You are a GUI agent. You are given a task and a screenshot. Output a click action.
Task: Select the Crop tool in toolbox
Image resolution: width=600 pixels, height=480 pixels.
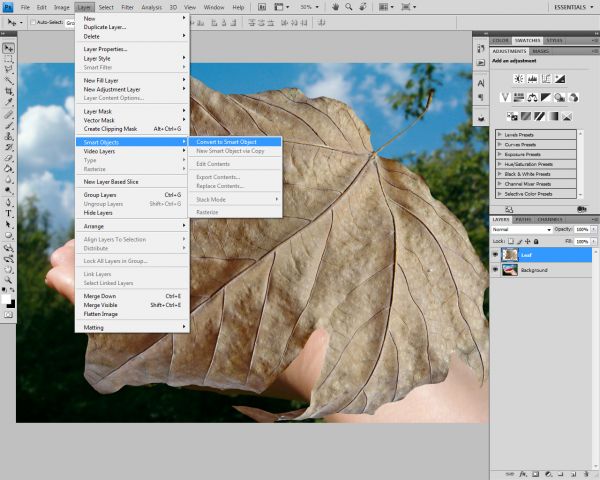tap(8, 91)
